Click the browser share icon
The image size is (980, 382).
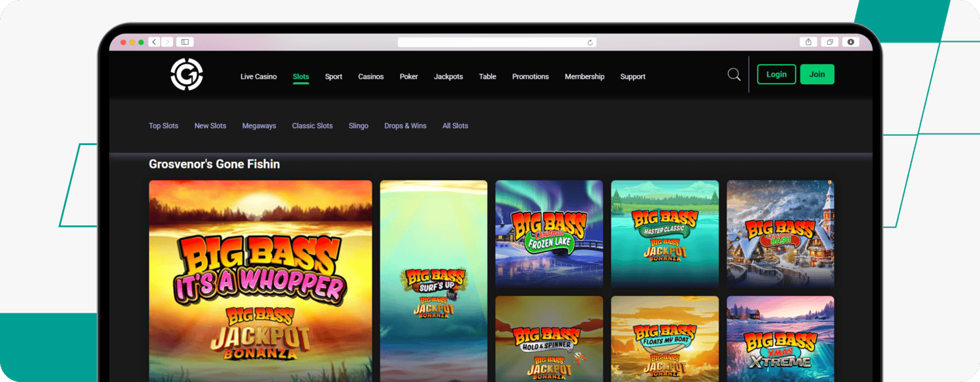(x=809, y=42)
